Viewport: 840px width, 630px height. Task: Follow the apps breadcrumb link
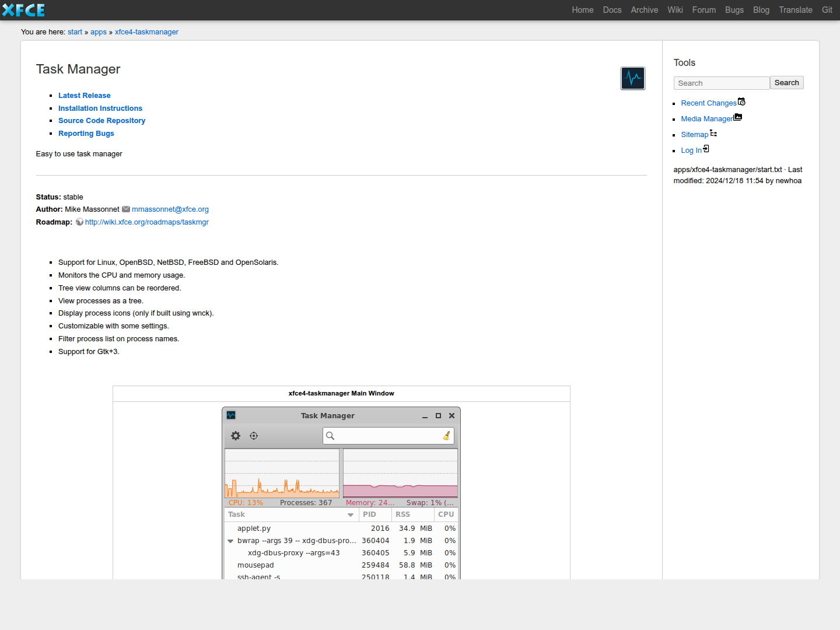[x=99, y=32]
